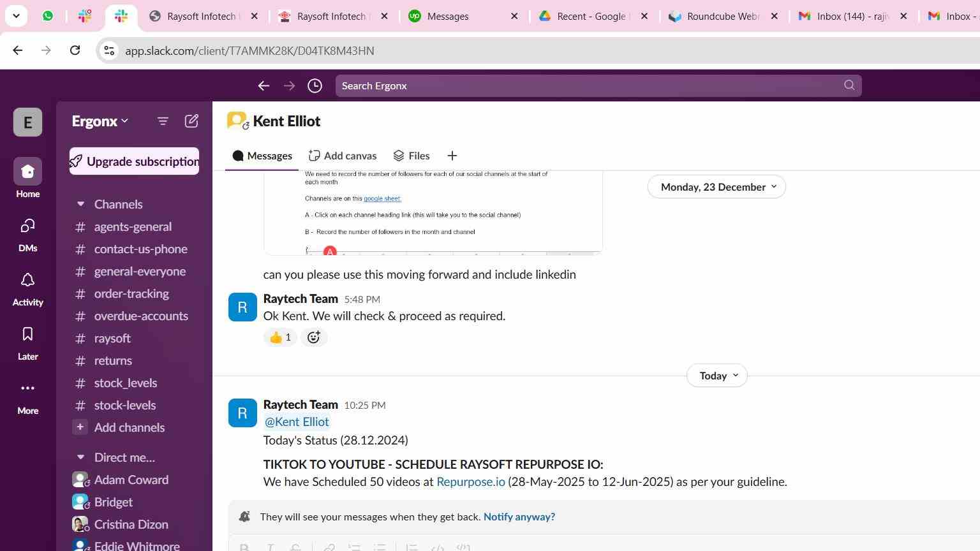
Task: Open the Monday, 23 December date dropdown
Action: point(717,187)
